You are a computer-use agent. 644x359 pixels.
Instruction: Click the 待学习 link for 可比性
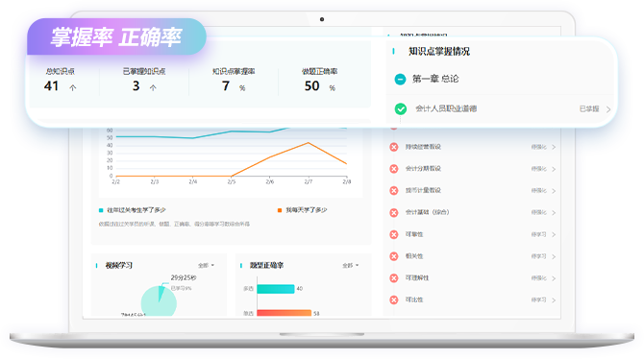[538, 299]
